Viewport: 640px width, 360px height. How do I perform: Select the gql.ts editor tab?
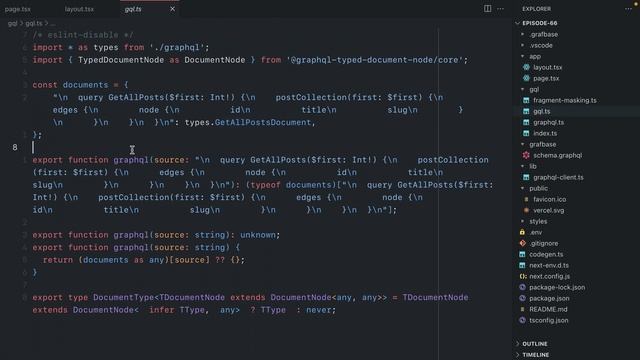point(133,9)
